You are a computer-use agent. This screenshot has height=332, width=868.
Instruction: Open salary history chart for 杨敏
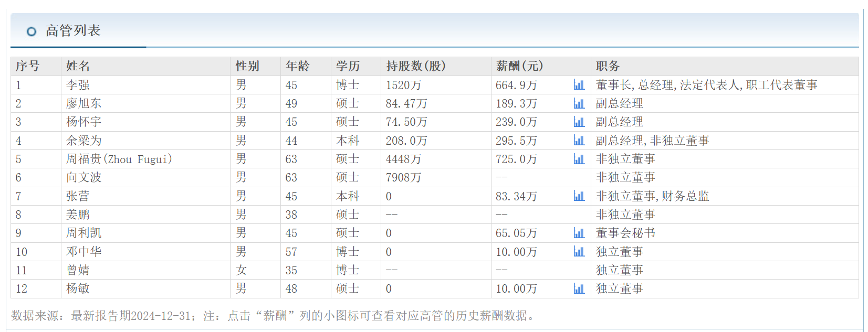tap(579, 288)
